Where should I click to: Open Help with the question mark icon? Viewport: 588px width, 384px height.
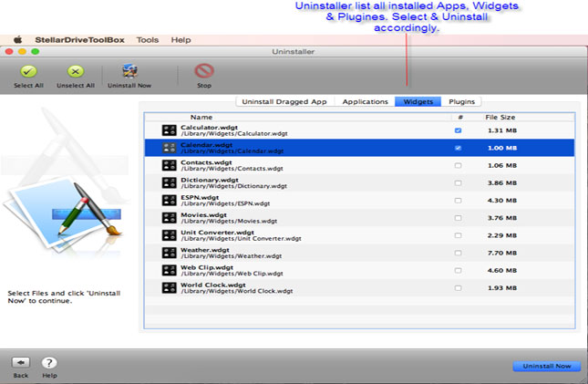pyautogui.click(x=49, y=363)
